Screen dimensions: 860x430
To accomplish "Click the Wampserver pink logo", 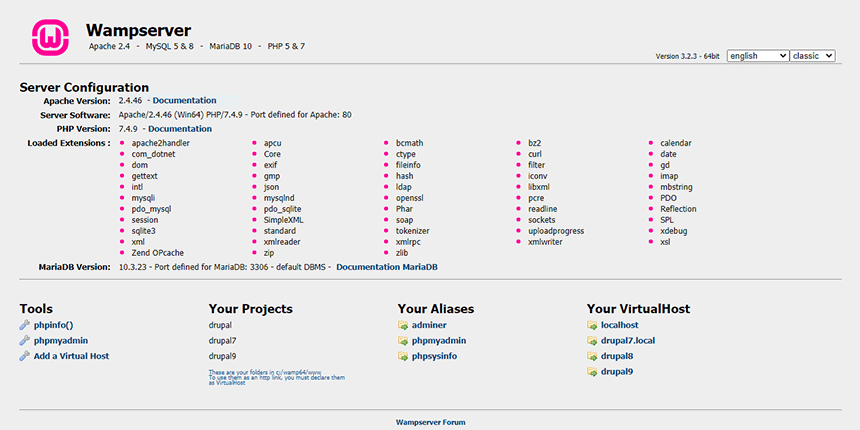I will (50, 37).
